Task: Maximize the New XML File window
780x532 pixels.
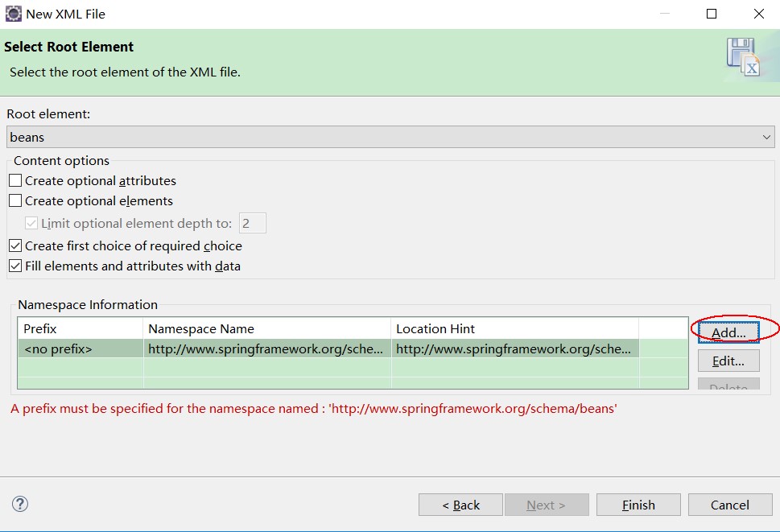Action: (x=712, y=14)
